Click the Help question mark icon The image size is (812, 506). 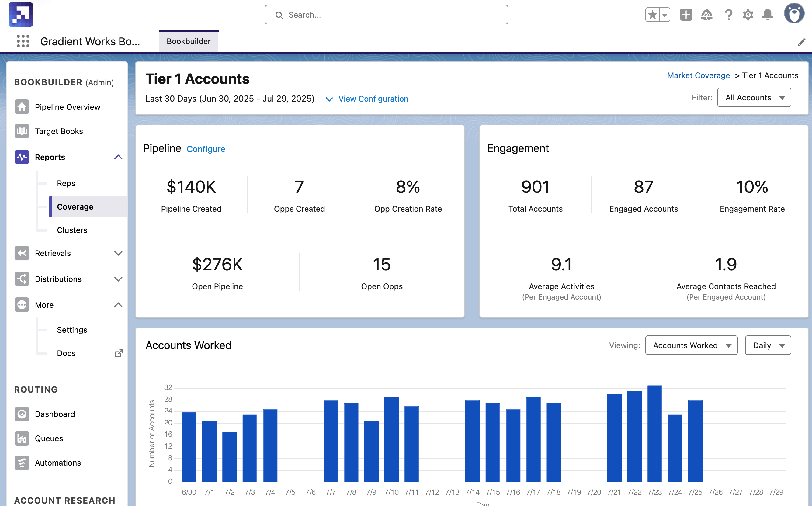tap(728, 15)
